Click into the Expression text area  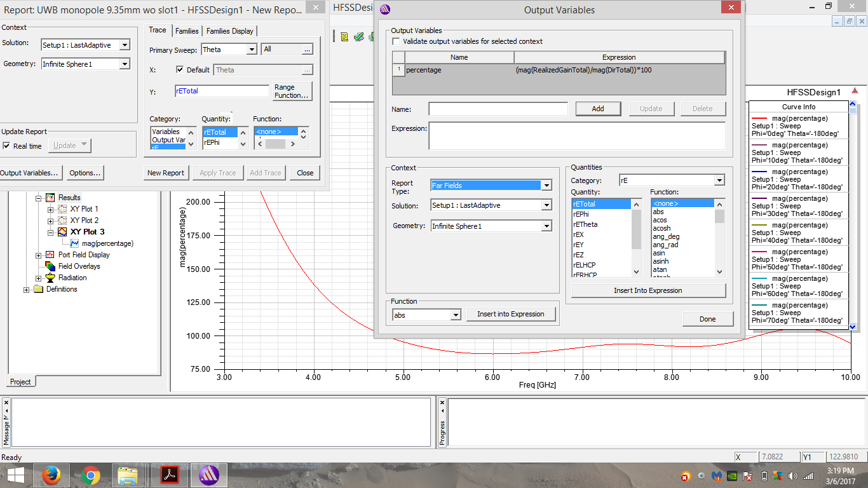click(x=577, y=136)
